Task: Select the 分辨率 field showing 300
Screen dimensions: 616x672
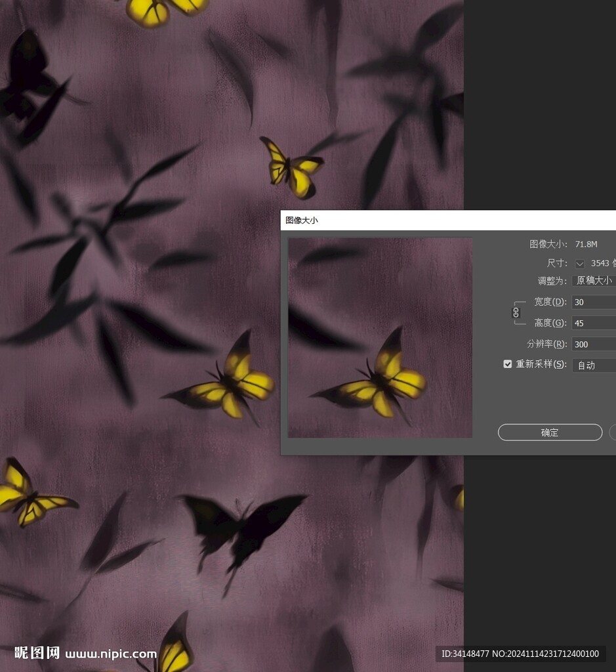Action: click(593, 345)
